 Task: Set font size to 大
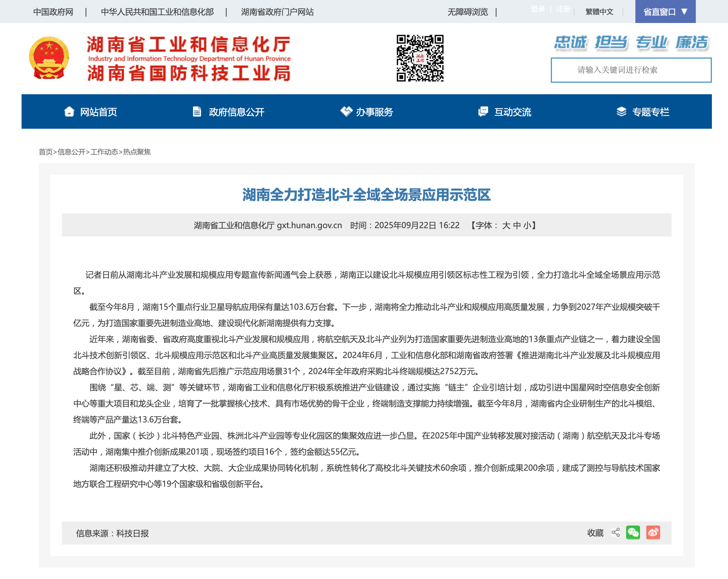(x=506, y=225)
